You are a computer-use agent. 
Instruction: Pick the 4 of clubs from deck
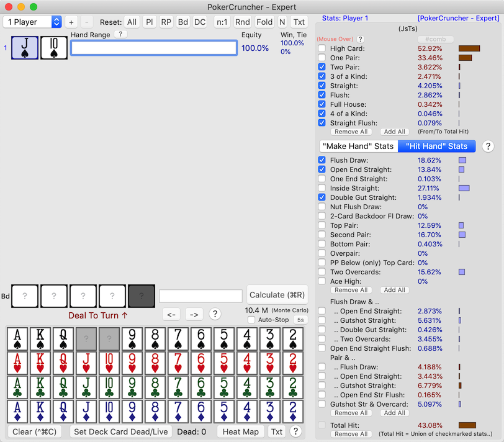tap(247, 387)
